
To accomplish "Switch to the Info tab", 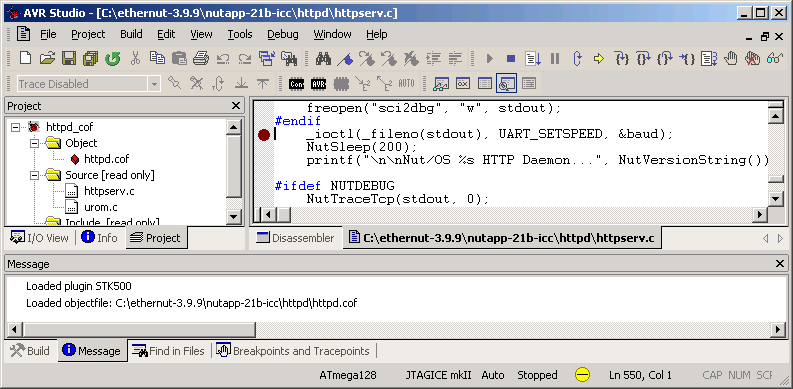I will pos(100,237).
